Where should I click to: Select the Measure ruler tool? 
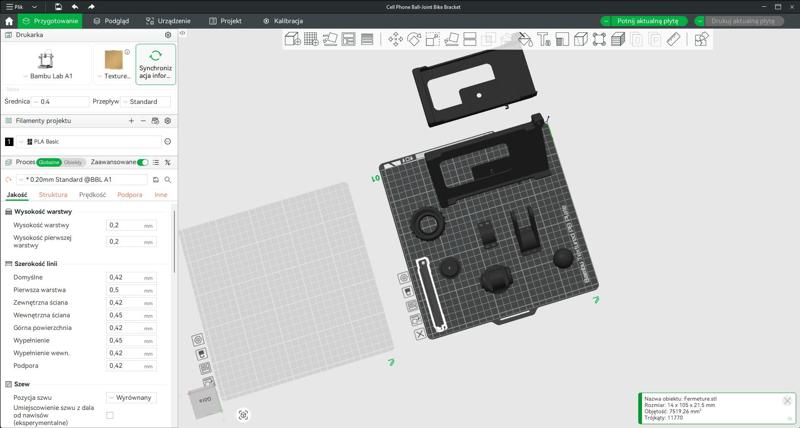coord(673,40)
